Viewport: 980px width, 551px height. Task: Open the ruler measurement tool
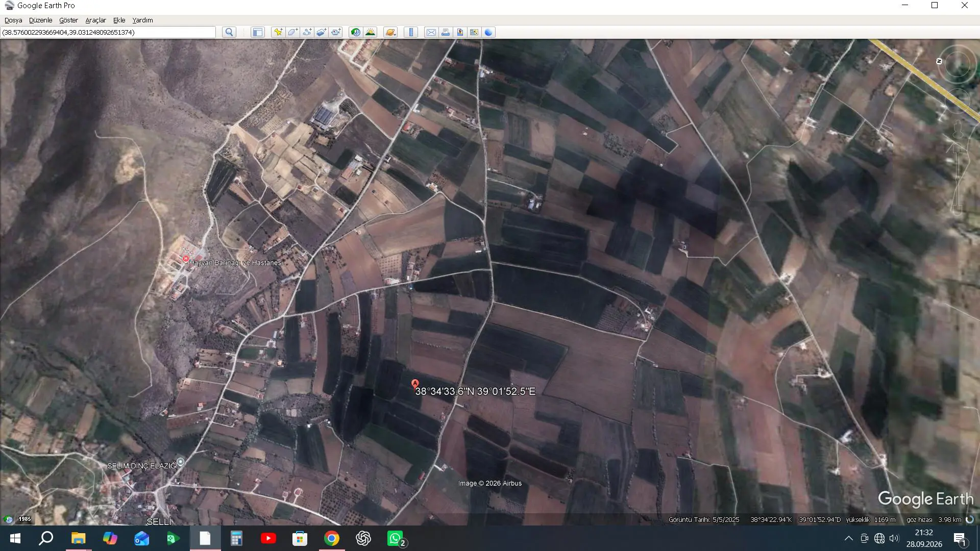tap(411, 32)
